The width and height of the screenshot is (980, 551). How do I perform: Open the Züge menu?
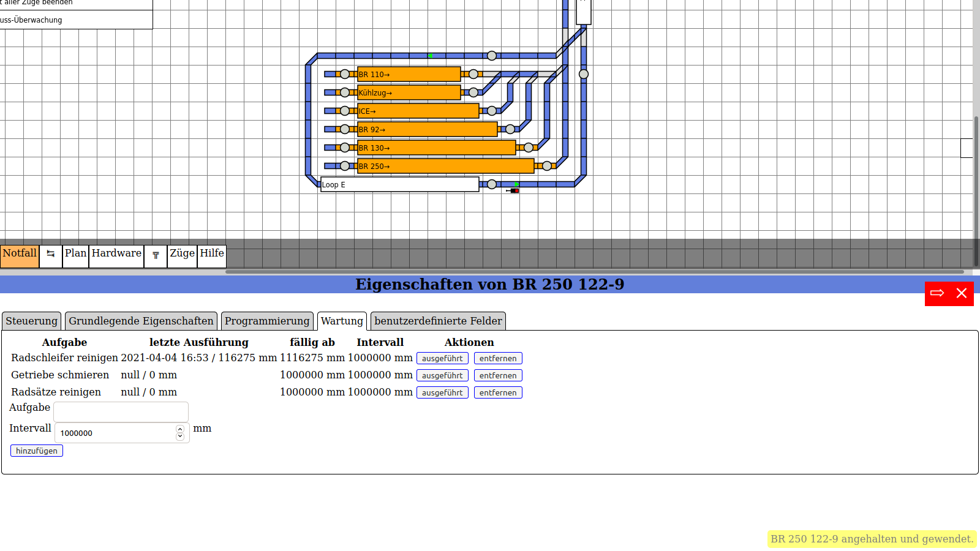pyautogui.click(x=182, y=253)
